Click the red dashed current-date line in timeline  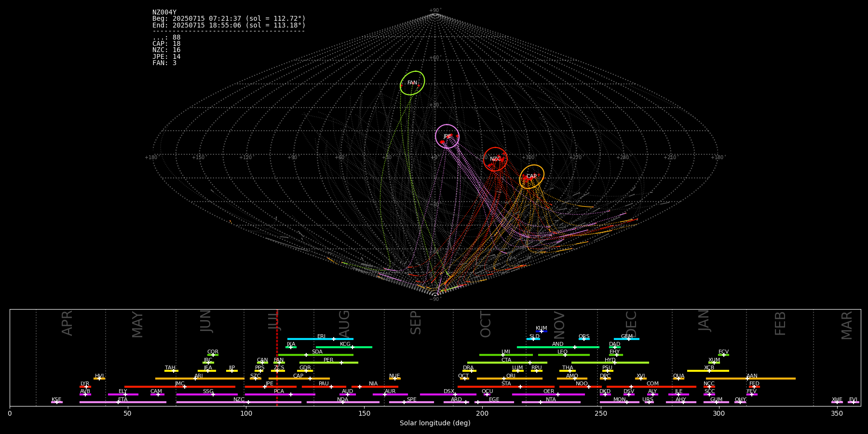277,357
